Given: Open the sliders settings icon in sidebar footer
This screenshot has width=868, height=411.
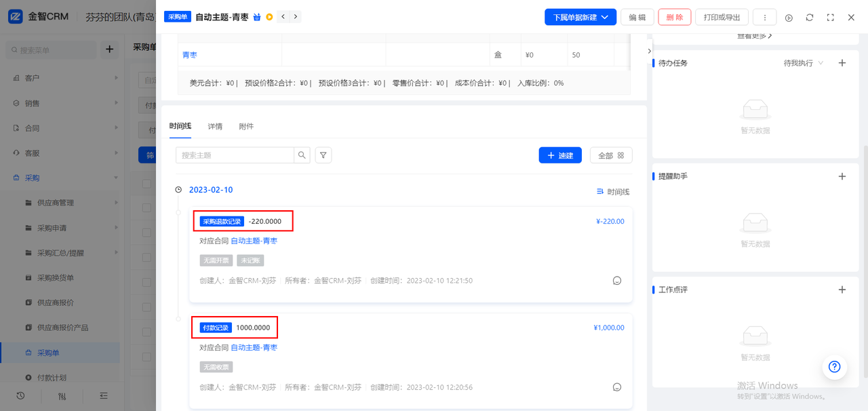Looking at the screenshot, I should (62, 395).
